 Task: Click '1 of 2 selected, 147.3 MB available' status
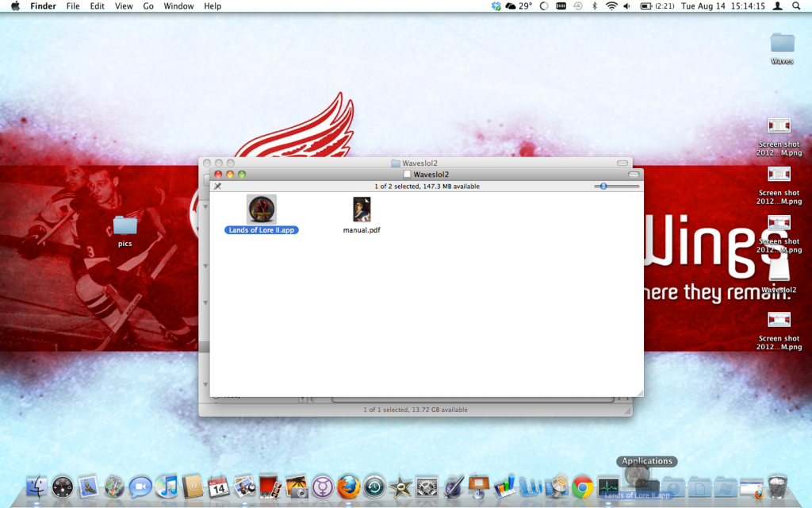[427, 186]
